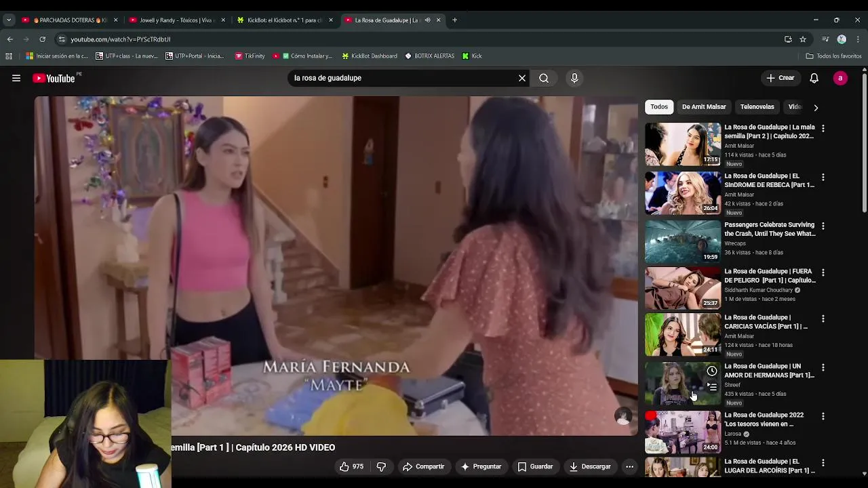Screen dimensions: 868x488
Task: Open options for LUGAR DEL ARCOÍRIS video
Action: click(x=823, y=462)
